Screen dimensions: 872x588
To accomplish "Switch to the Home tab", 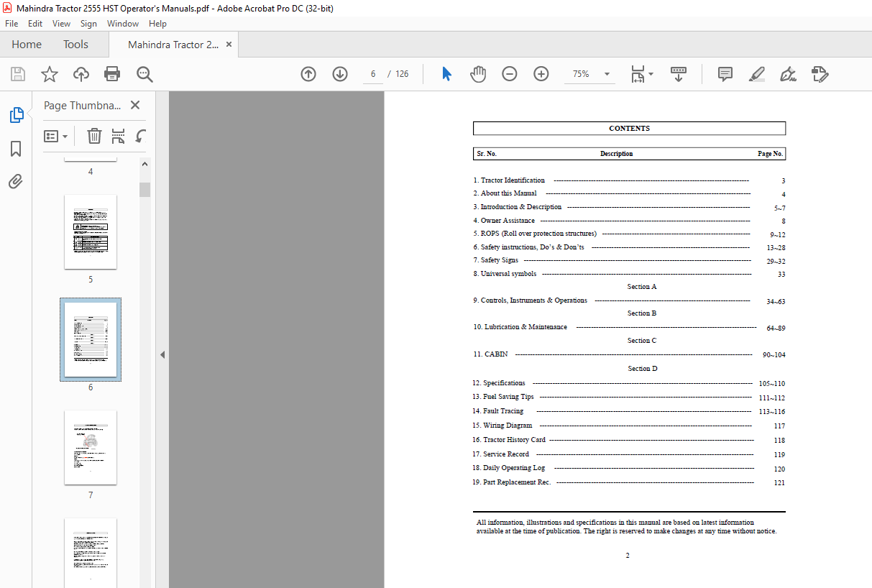I will pyautogui.click(x=27, y=44).
